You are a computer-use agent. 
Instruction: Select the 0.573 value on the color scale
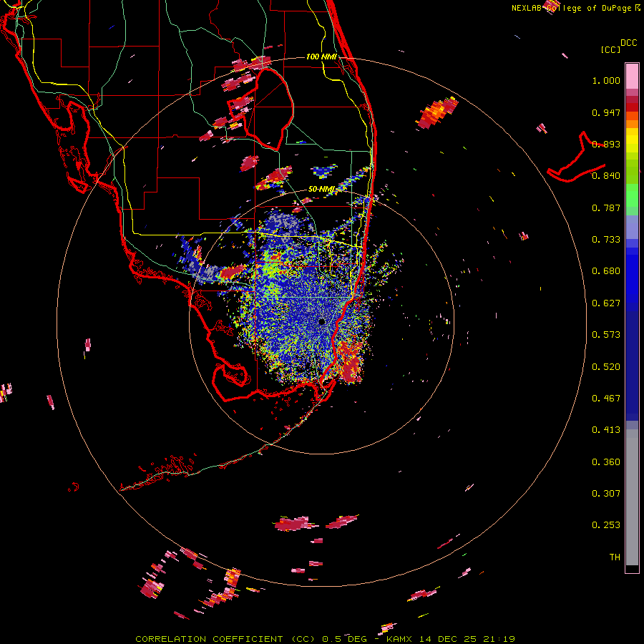coord(606,335)
